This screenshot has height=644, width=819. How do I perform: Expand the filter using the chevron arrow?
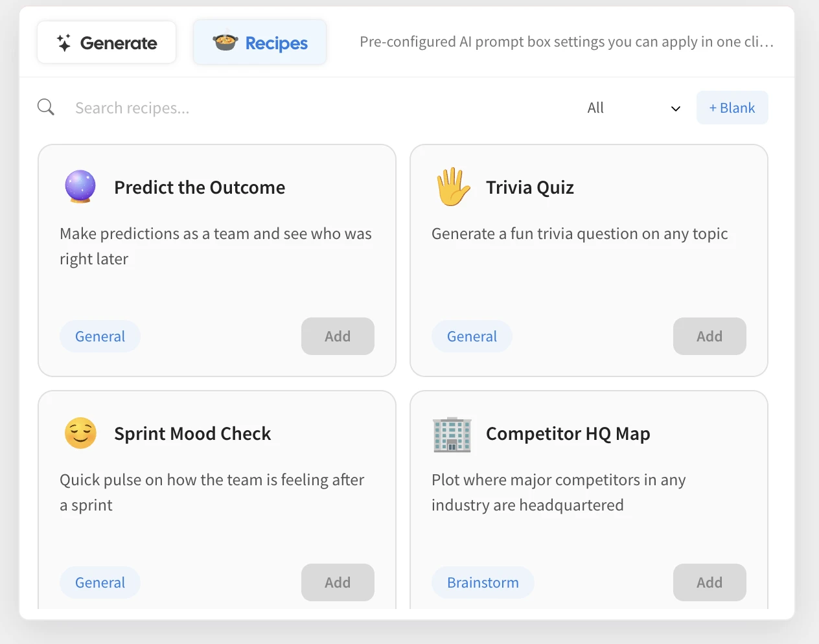pyautogui.click(x=675, y=108)
